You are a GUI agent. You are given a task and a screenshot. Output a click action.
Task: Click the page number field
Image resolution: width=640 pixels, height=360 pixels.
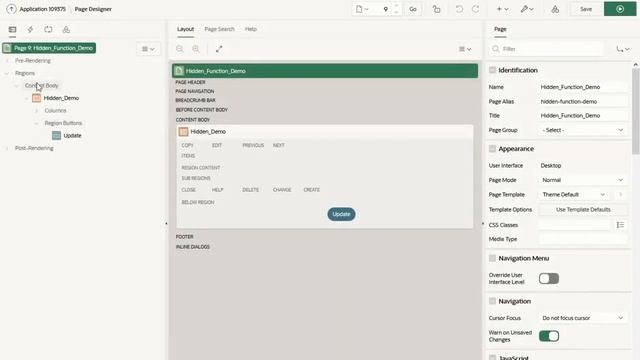383,9
